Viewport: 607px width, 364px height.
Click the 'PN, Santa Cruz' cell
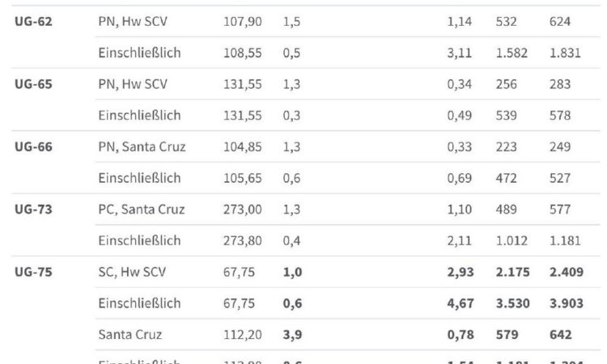[x=142, y=147]
